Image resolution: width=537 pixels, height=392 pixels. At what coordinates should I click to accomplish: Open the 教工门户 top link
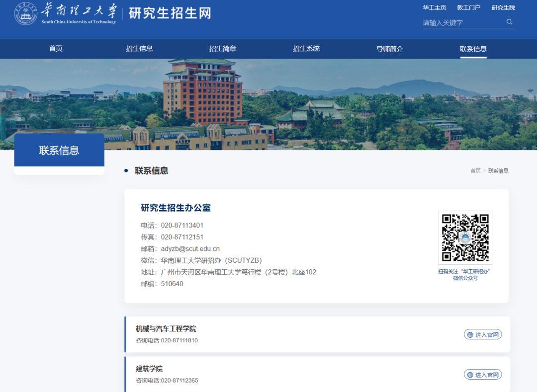[x=469, y=7]
